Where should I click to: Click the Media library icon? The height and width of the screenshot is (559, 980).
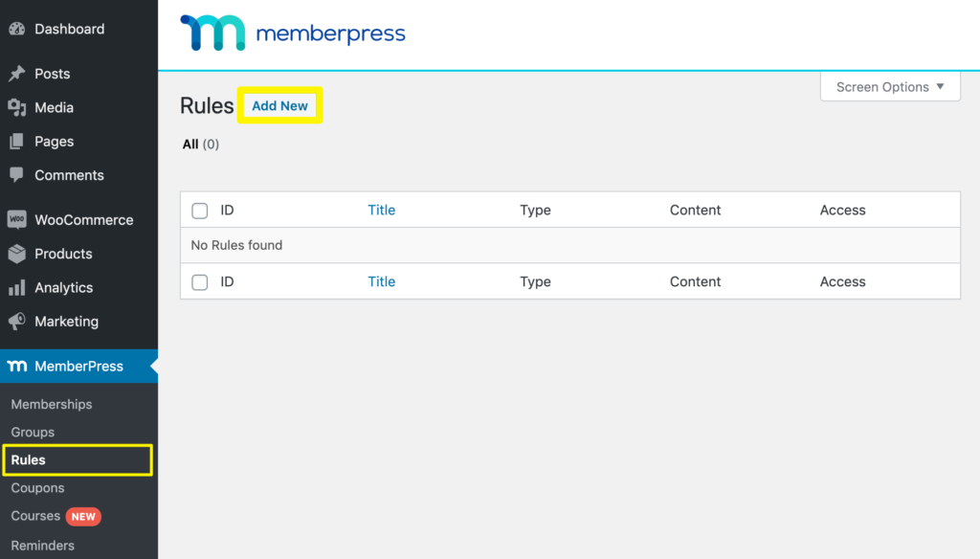[17, 107]
